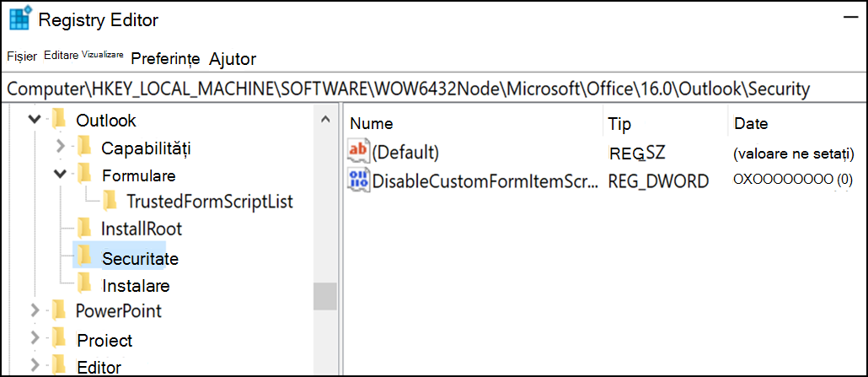Select the InstallRoot key label
Screen dimensions: 868x377
[142, 229]
